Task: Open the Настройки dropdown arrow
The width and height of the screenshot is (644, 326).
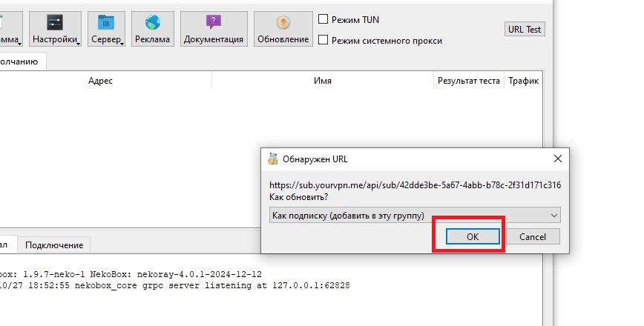Action: coord(78,43)
